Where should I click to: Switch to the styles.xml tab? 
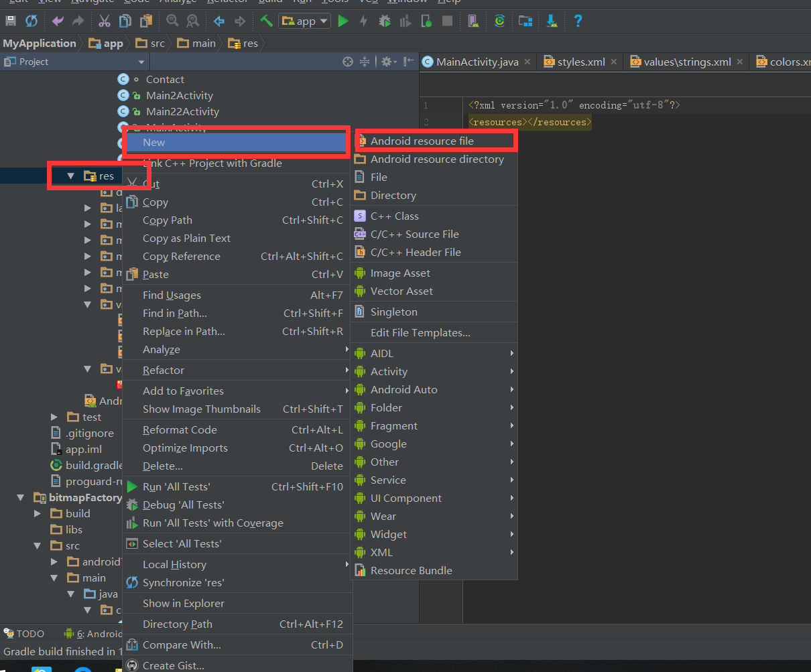[x=581, y=60]
